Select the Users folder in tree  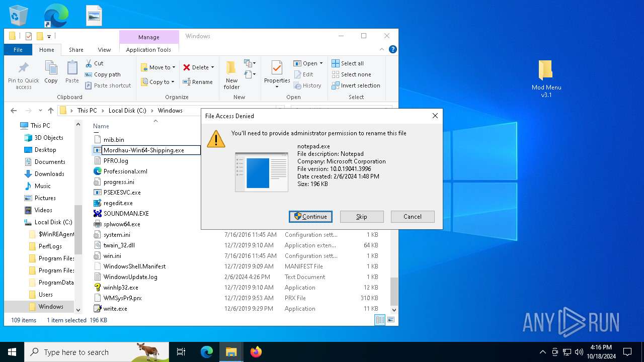tap(45, 295)
